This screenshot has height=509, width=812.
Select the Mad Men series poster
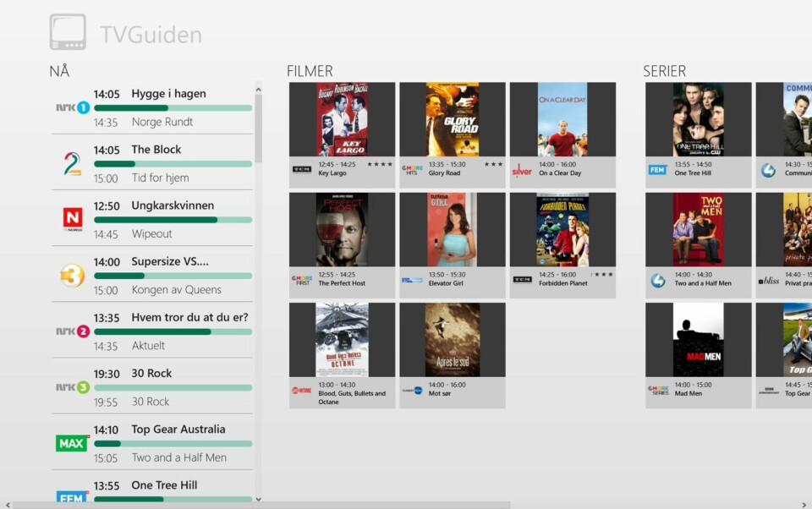(x=698, y=340)
